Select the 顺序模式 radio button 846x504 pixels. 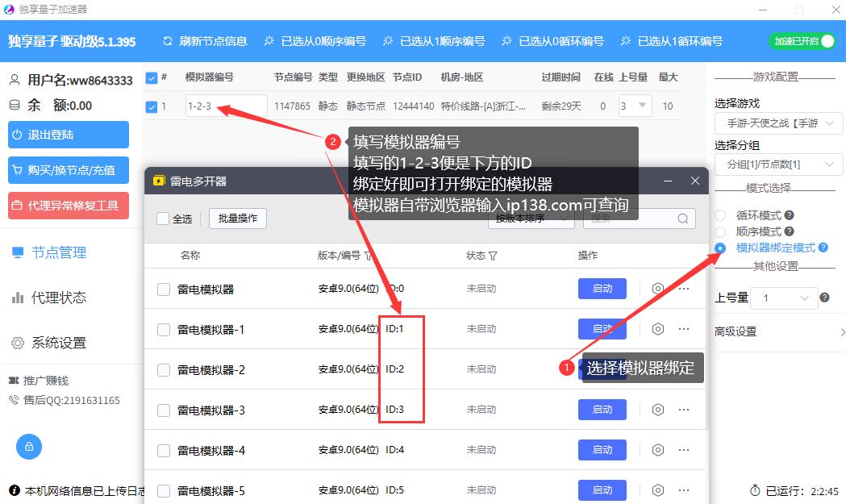coord(720,231)
